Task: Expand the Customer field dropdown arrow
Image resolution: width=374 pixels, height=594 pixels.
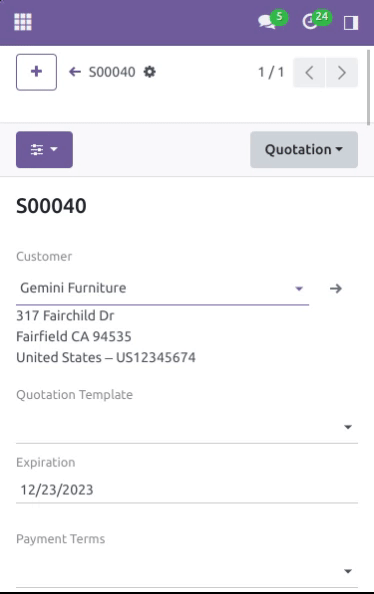Action: (x=299, y=289)
